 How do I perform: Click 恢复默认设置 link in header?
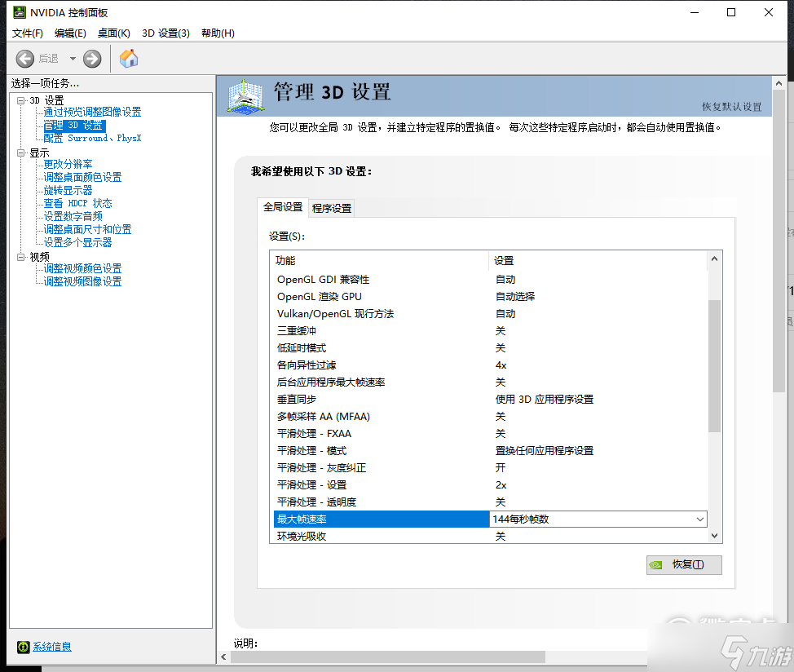[x=731, y=107]
